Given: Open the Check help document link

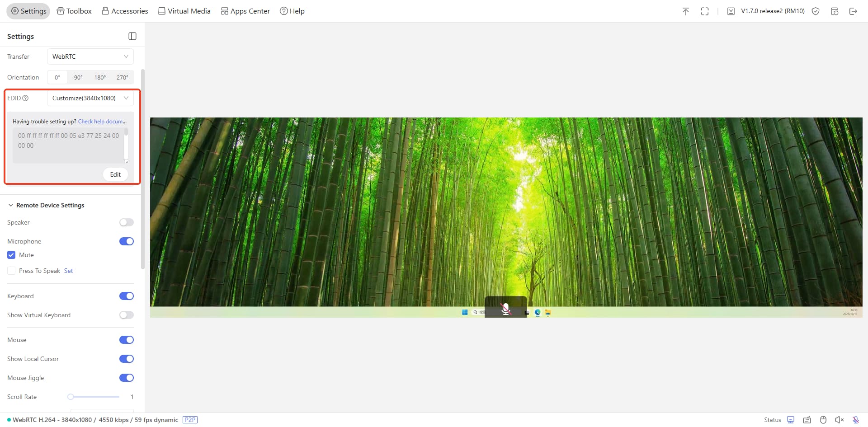Looking at the screenshot, I should (x=102, y=122).
